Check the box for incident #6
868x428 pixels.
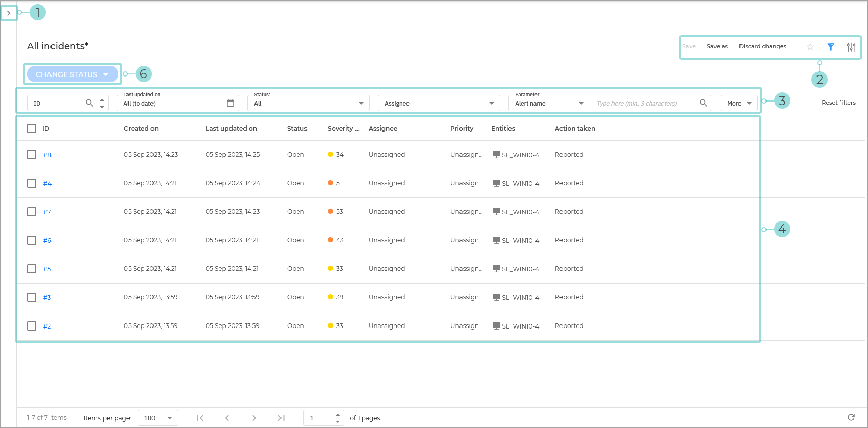coord(32,240)
